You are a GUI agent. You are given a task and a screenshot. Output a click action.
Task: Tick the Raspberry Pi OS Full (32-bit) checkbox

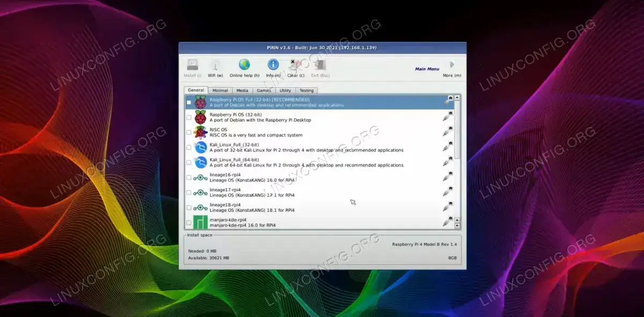(x=189, y=102)
